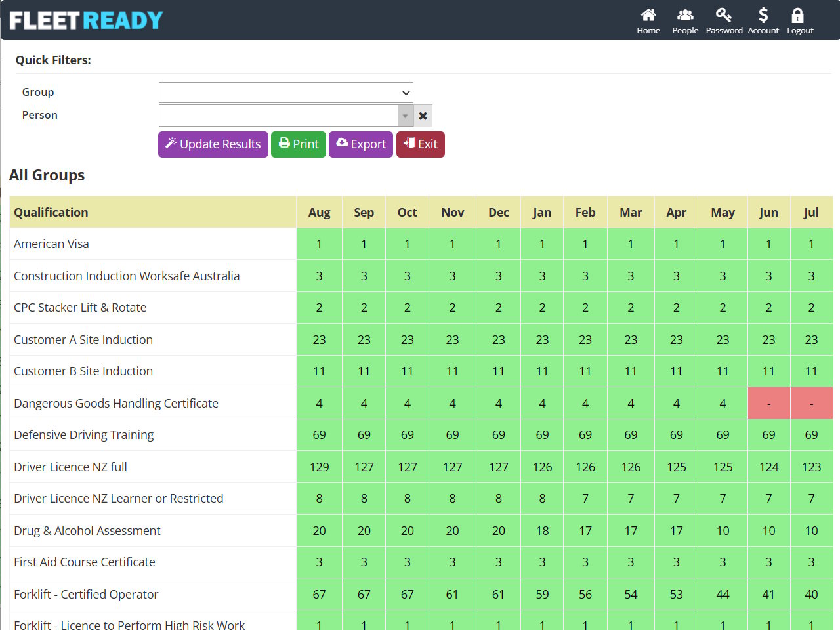
Task: Expand the Person combo box arrow
Action: click(406, 115)
